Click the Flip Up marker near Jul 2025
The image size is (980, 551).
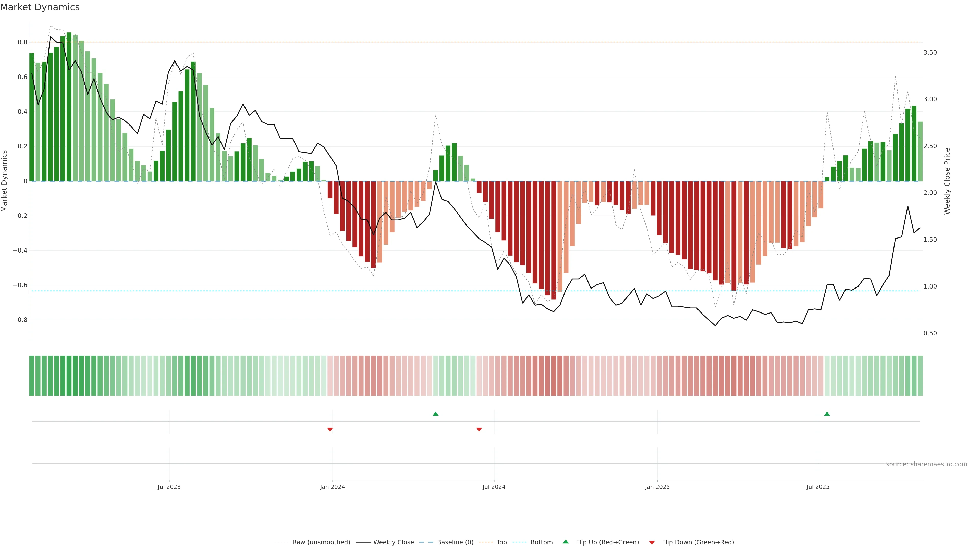click(x=827, y=414)
